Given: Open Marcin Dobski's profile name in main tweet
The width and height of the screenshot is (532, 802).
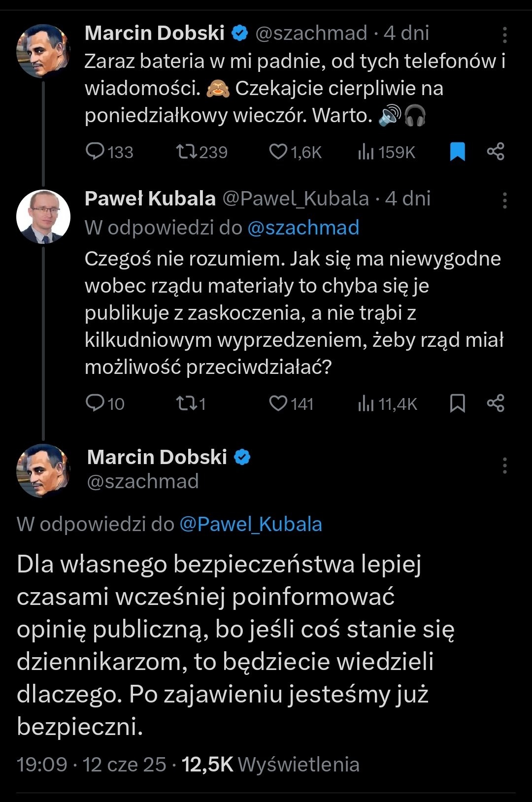Looking at the screenshot, I should click(x=157, y=457).
